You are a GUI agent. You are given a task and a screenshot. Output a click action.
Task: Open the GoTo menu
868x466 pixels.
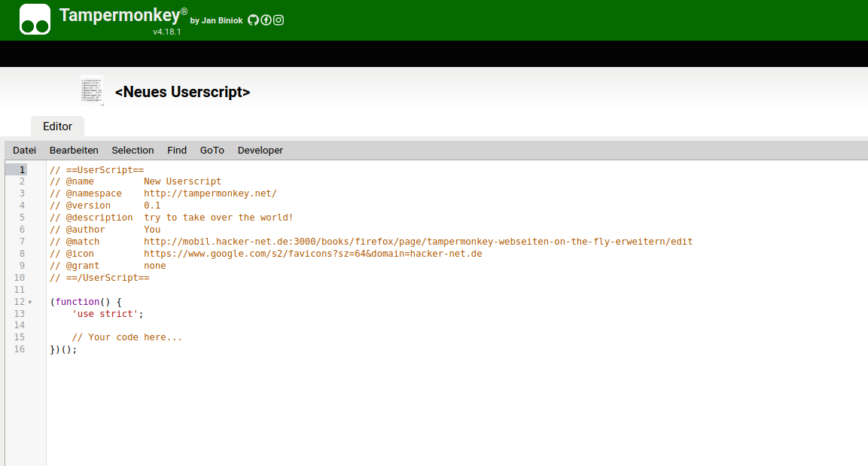212,150
